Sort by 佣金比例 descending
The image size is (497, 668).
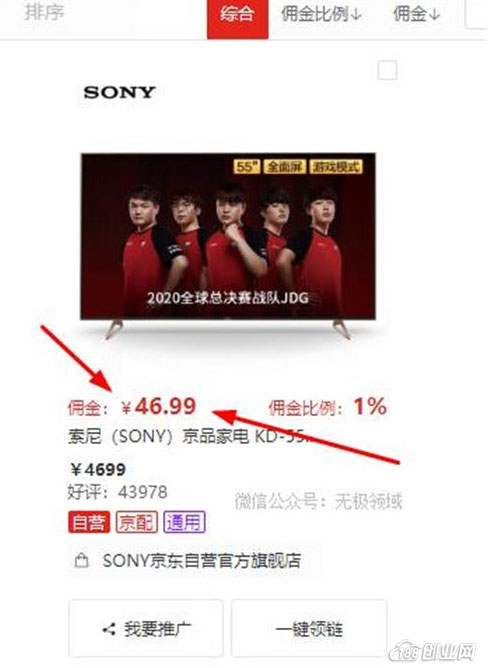[322, 14]
